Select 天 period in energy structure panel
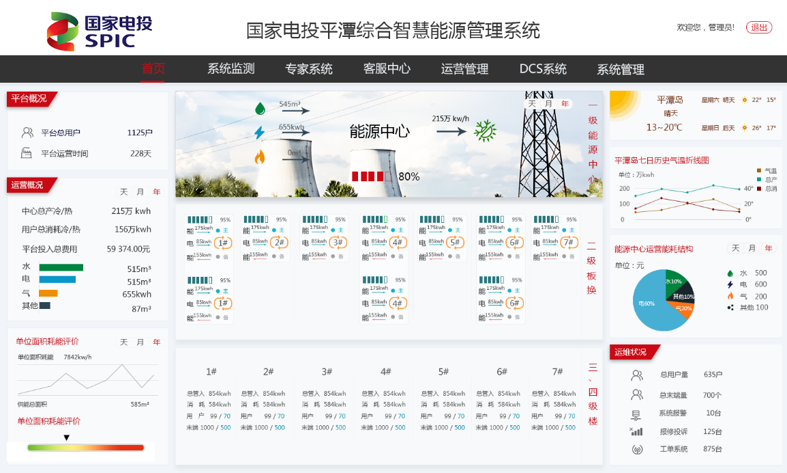 (x=736, y=248)
